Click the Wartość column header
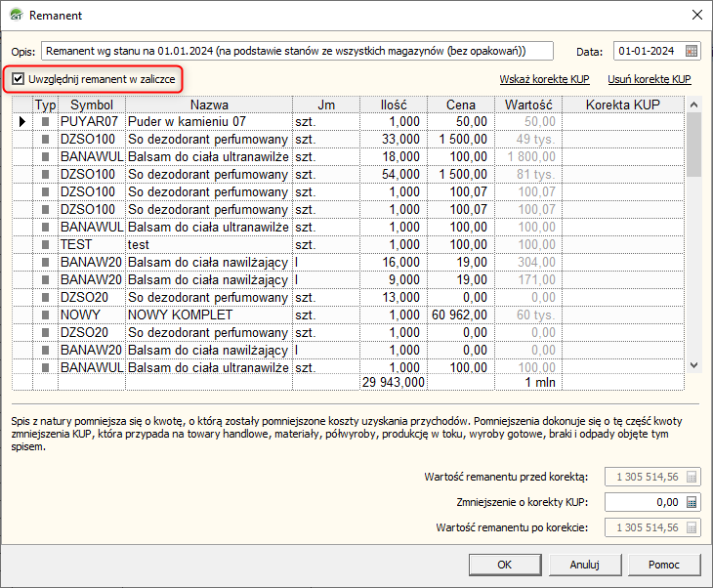This screenshot has width=713, height=588. tap(528, 105)
